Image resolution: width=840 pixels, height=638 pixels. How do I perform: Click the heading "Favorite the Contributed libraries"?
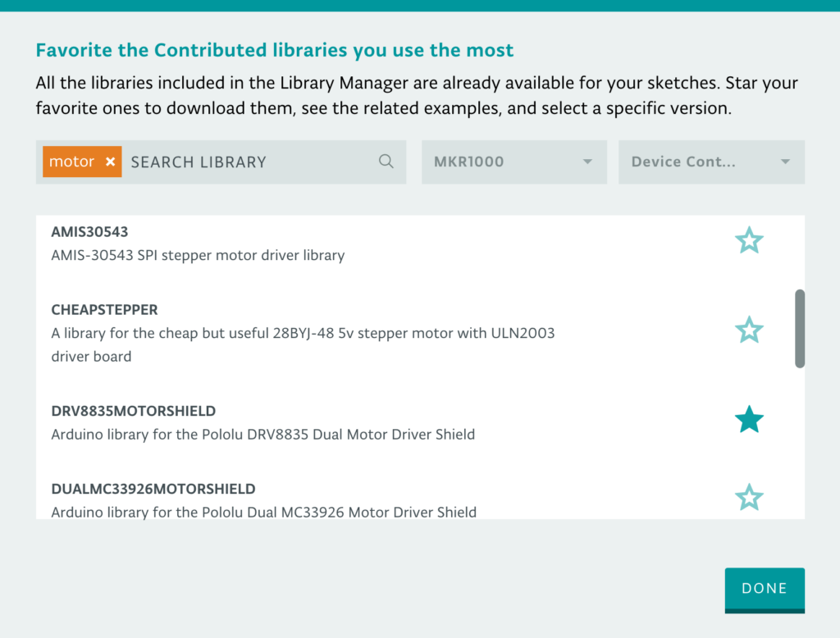tap(274, 50)
